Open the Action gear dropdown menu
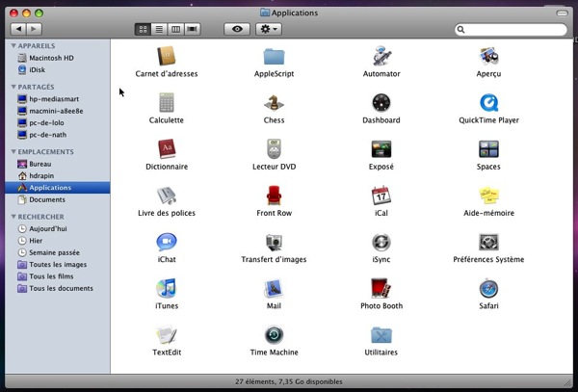Screen dimensions: 578x392 269,30
